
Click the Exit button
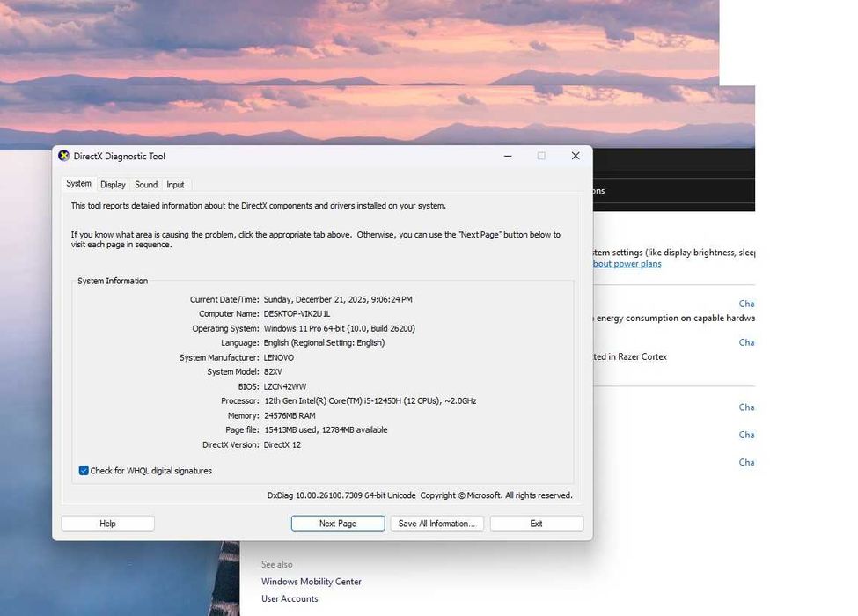click(x=536, y=524)
